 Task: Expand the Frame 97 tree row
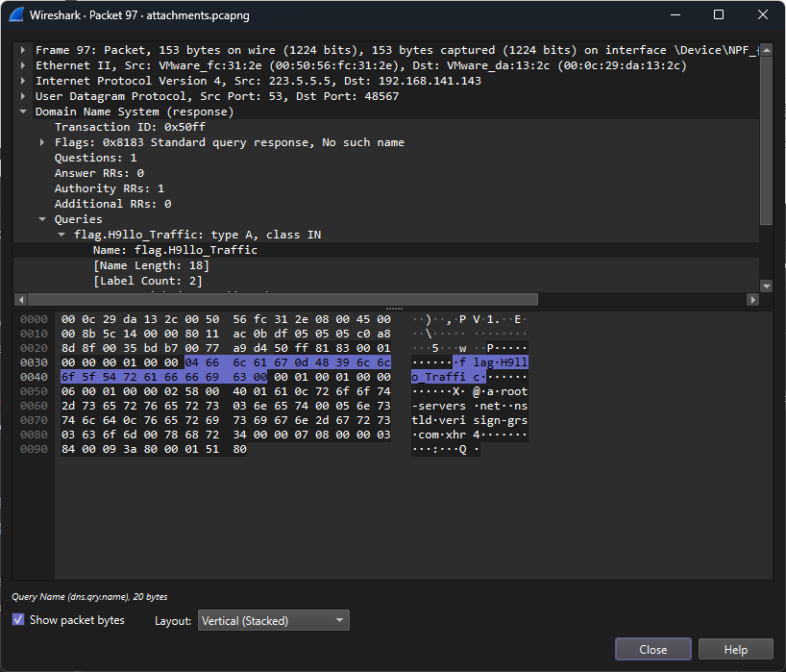click(x=22, y=50)
